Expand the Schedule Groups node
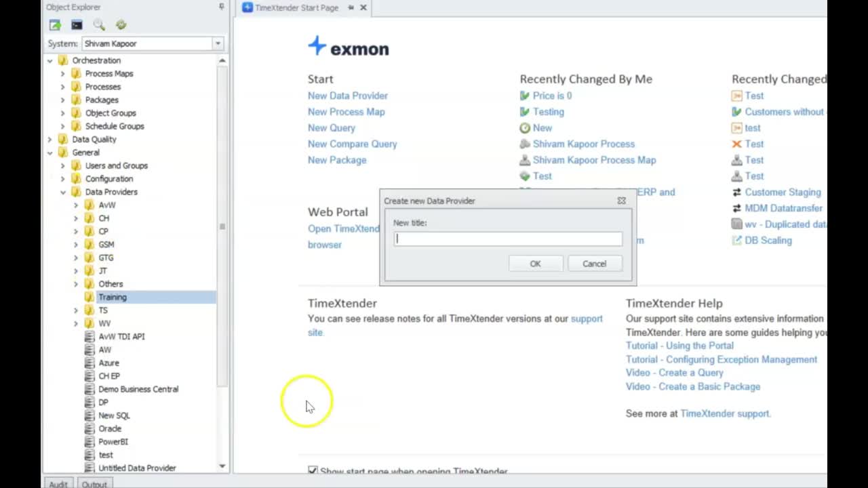 click(62, 127)
